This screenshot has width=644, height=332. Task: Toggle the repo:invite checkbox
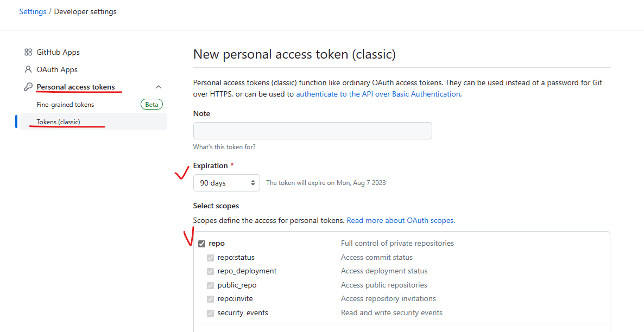(x=210, y=299)
